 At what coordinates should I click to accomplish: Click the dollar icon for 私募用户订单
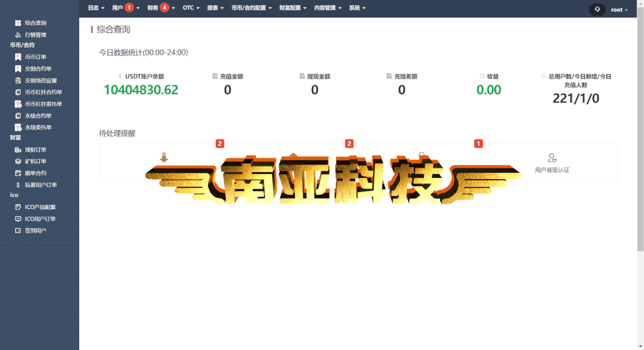18,185
